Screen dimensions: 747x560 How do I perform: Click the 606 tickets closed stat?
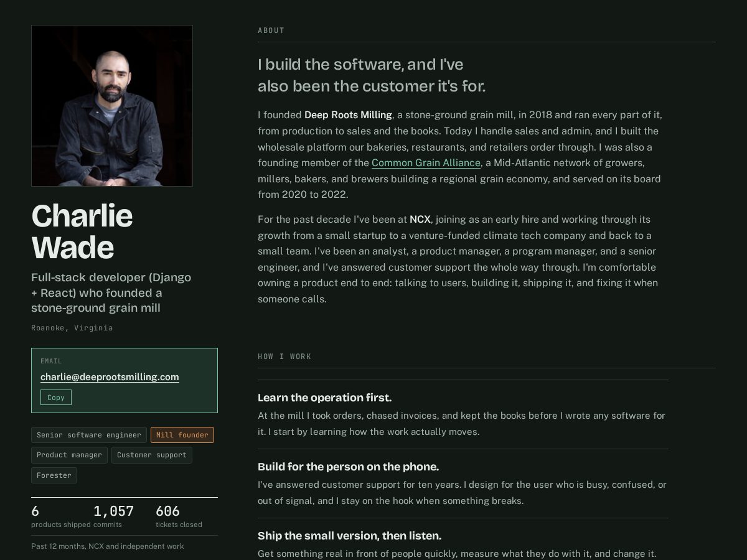pos(179,516)
